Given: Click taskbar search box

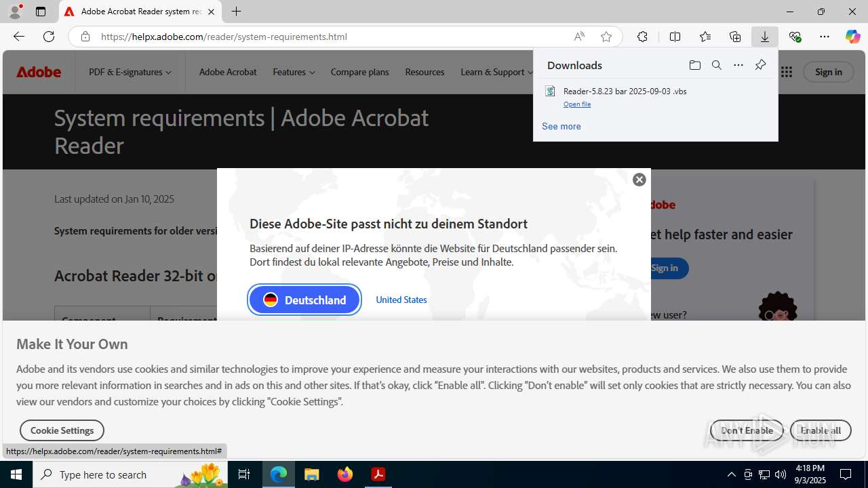Looking at the screenshot, I should click(x=130, y=474).
